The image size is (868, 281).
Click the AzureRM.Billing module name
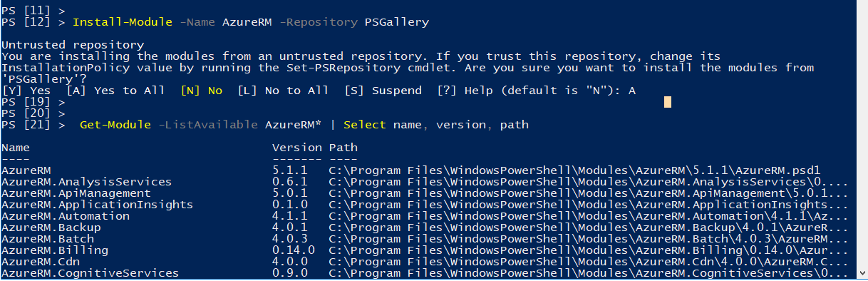pos(55,250)
